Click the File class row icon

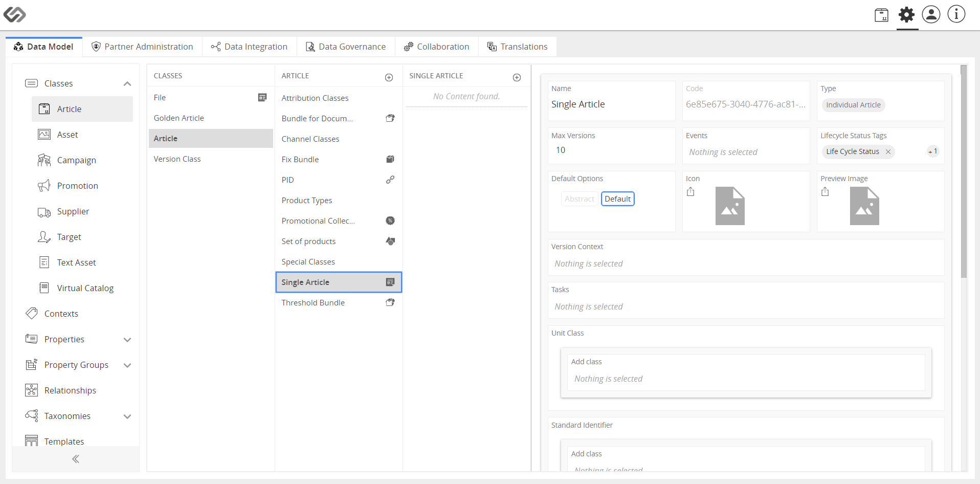(x=262, y=97)
